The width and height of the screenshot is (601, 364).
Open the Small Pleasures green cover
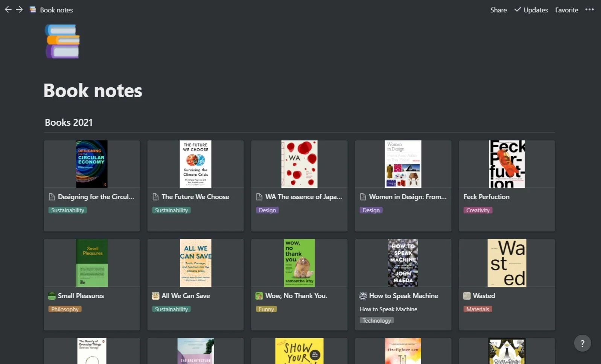click(x=92, y=263)
